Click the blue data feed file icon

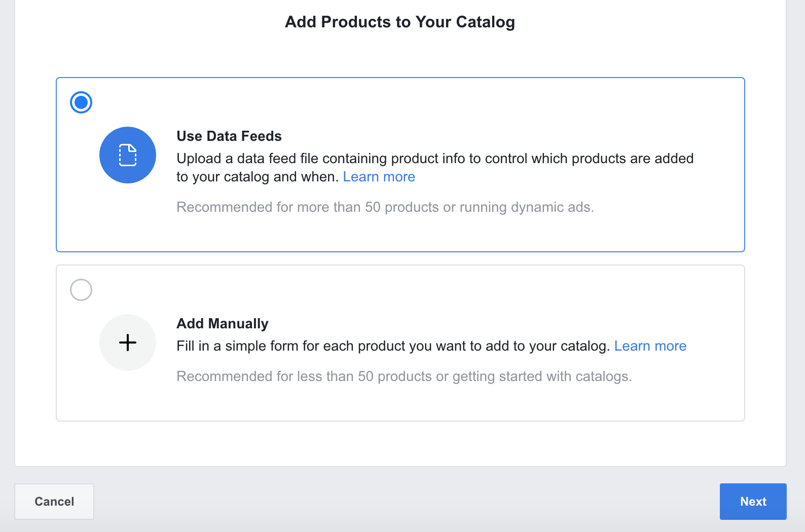tap(128, 155)
